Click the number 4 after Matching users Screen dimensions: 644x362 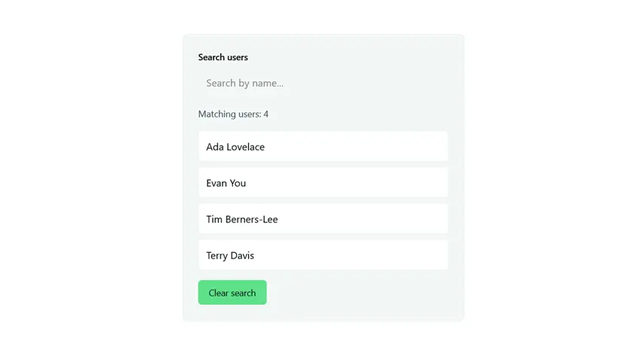[265, 114]
